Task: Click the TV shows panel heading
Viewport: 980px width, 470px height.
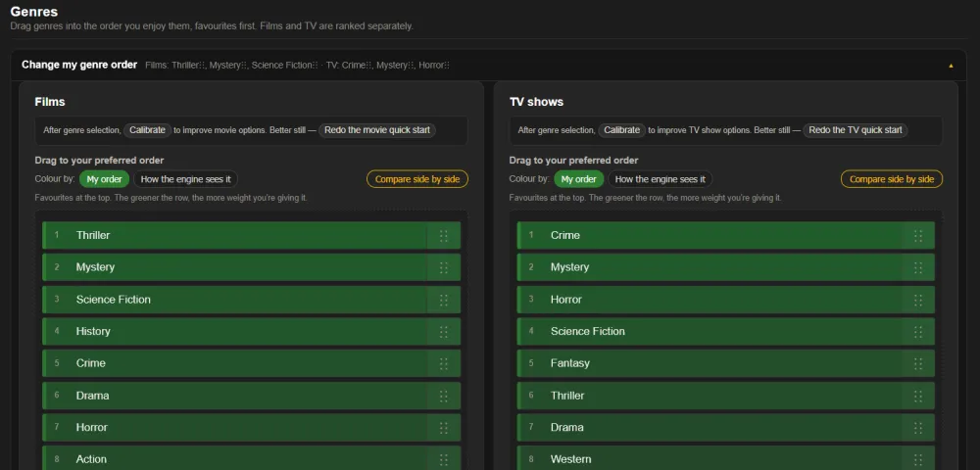Action: [x=536, y=102]
